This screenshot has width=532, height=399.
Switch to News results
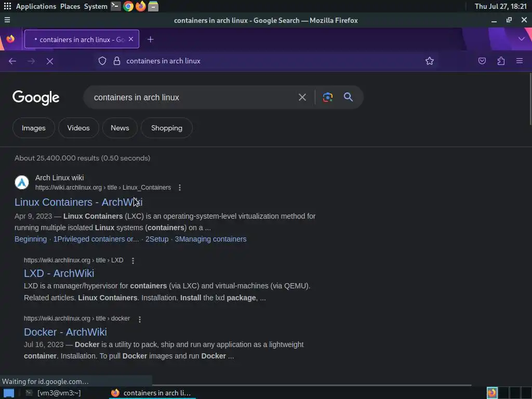click(x=120, y=128)
